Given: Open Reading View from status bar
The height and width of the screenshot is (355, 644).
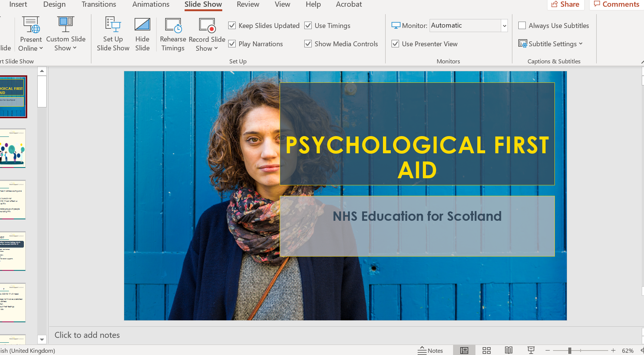Looking at the screenshot, I should click(x=509, y=350).
